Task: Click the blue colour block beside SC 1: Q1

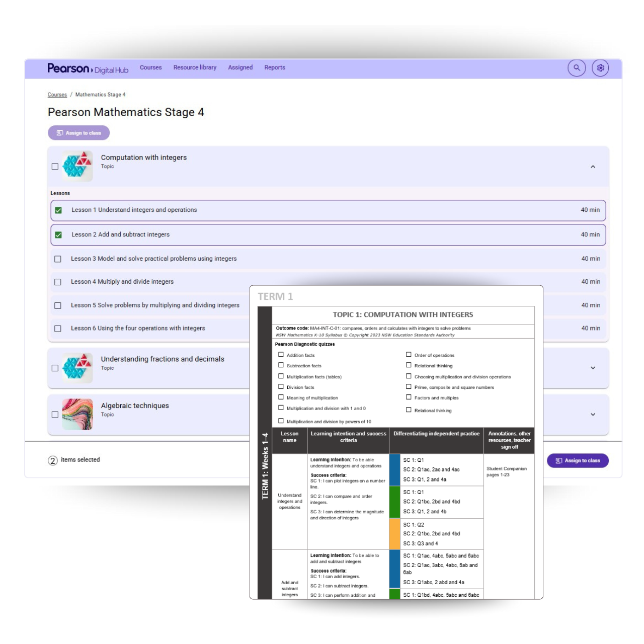Action: pos(394,470)
